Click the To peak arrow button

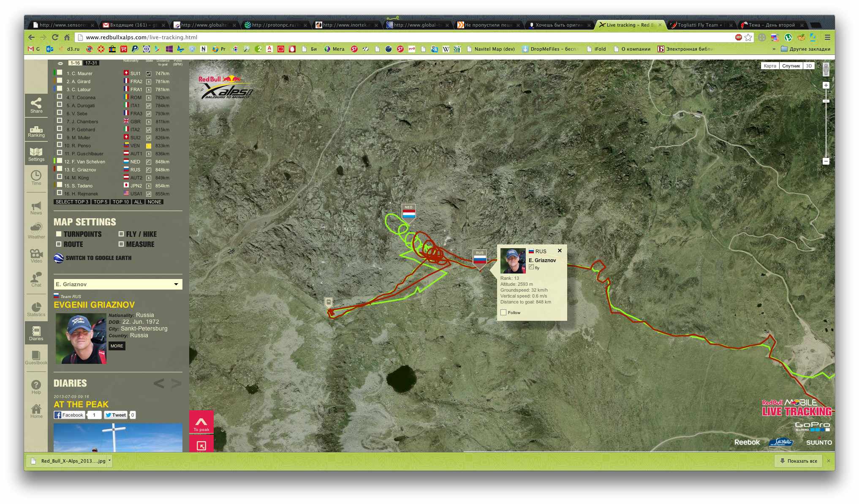201,423
